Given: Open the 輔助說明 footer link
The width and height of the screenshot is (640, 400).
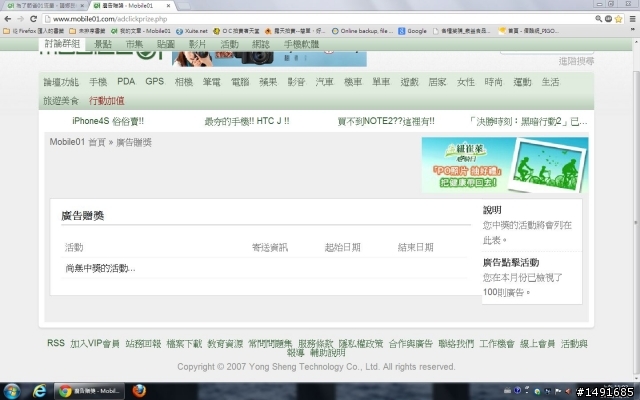Looking at the screenshot, I should pyautogui.click(x=328, y=353).
